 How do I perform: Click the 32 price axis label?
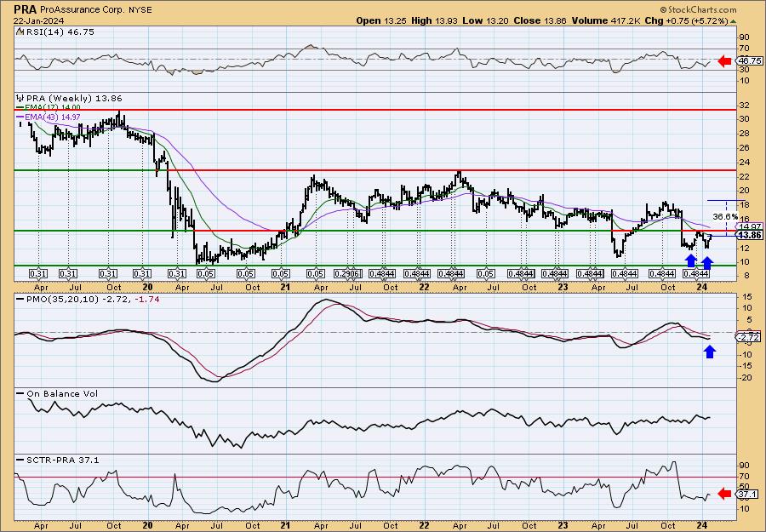tap(745, 105)
